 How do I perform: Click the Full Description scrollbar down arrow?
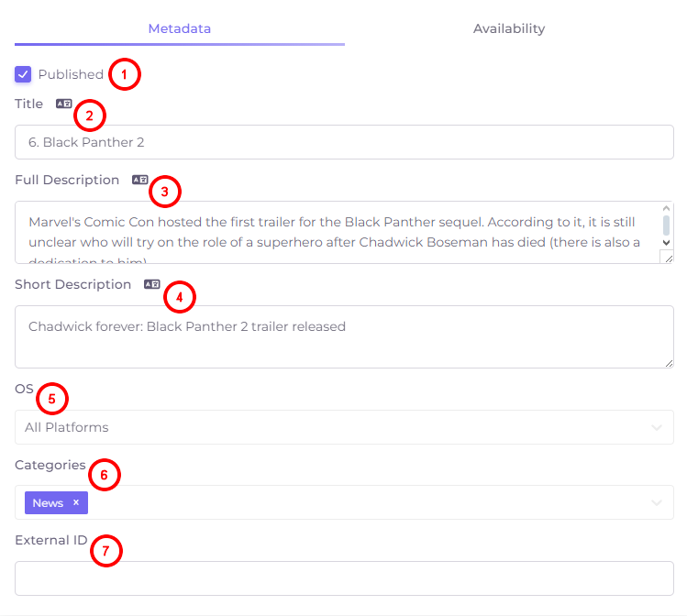[666, 243]
